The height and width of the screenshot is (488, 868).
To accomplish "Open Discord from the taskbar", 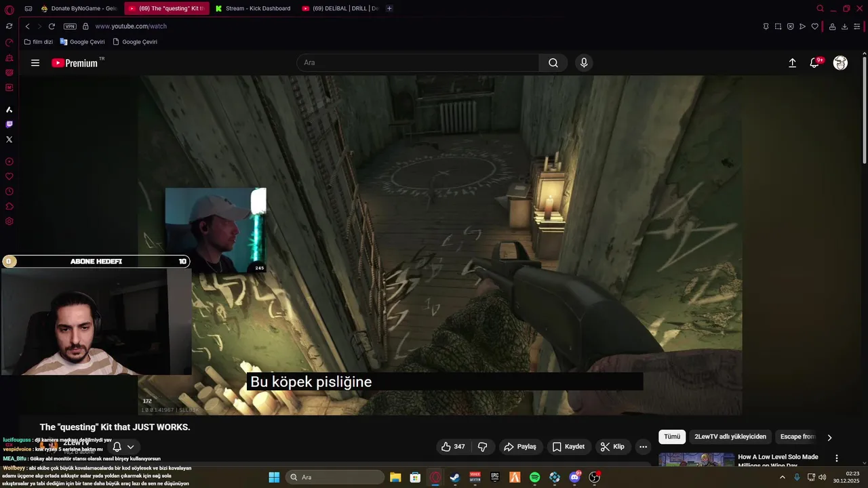I will pos(575,478).
